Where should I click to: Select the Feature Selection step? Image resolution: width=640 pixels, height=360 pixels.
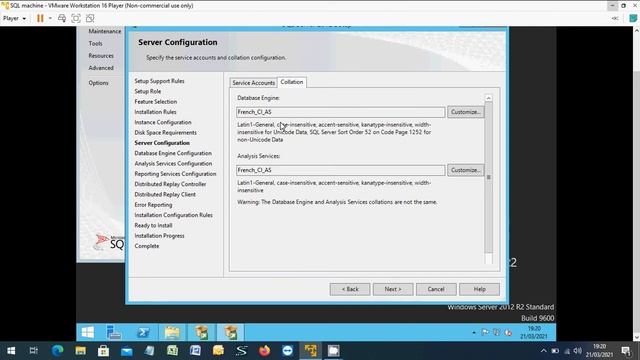coord(156,102)
